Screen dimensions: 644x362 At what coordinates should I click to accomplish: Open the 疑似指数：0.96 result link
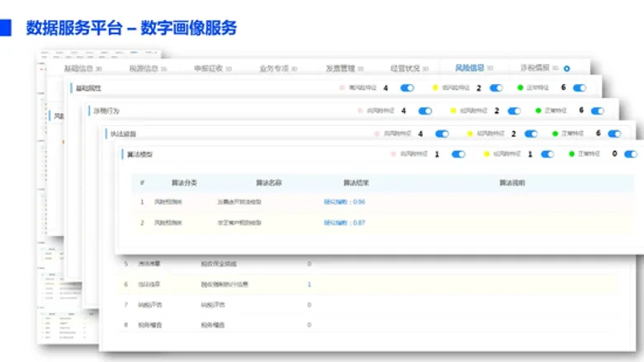click(344, 202)
